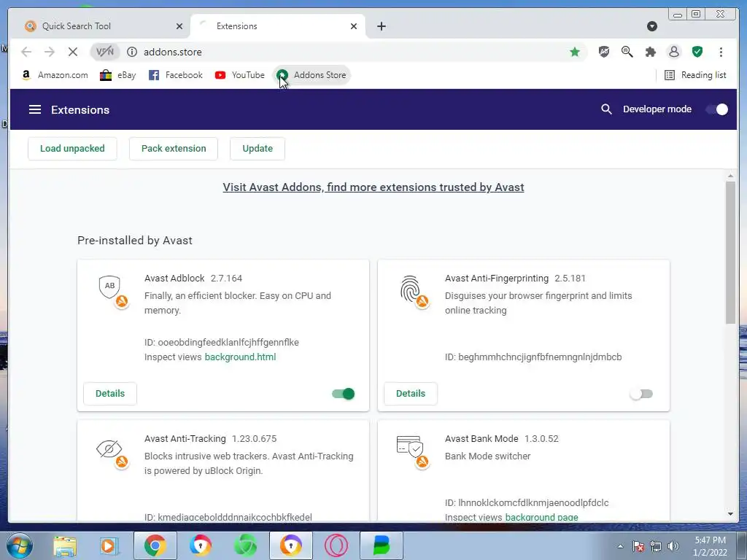Disable the Avast Adblock toggle
Image resolution: width=747 pixels, height=560 pixels.
click(344, 394)
